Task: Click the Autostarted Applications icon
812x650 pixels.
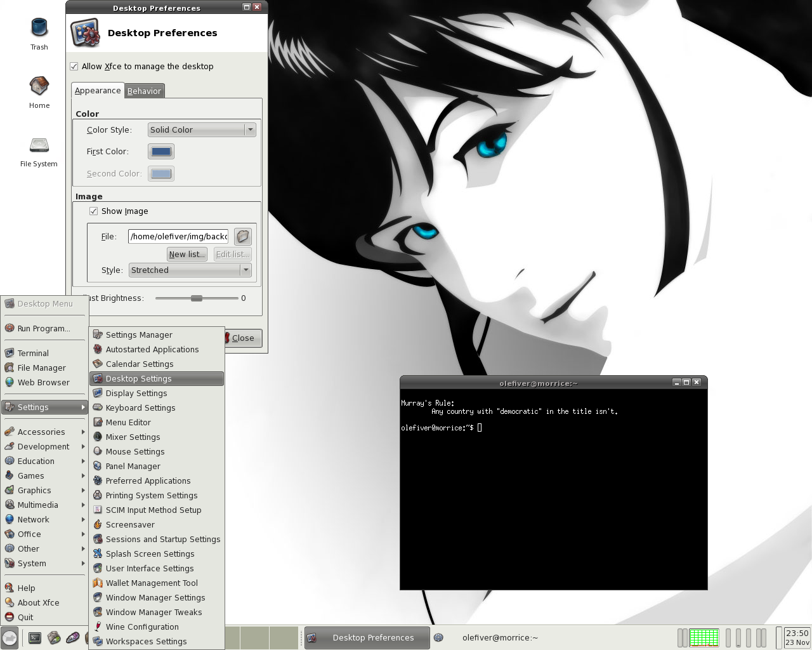Action: 98,349
